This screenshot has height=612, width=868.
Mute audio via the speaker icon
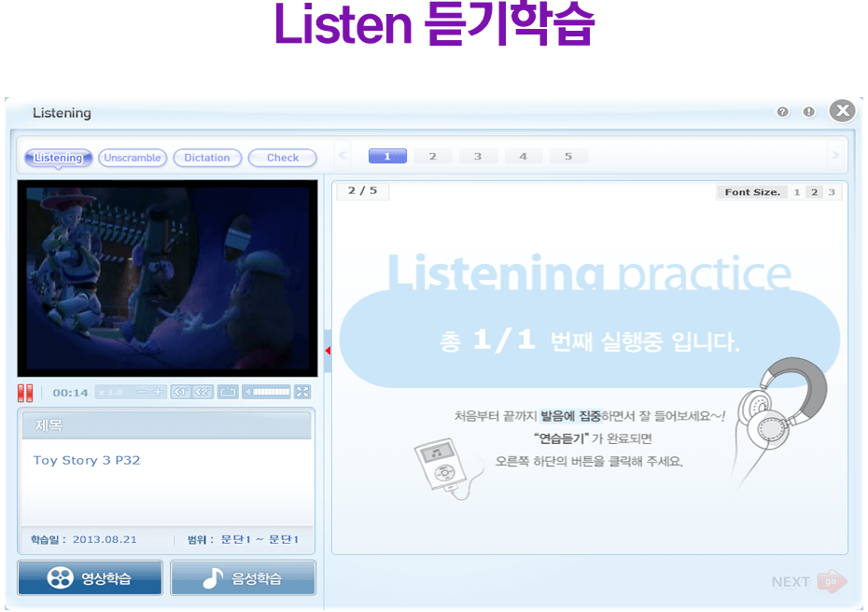[247, 393]
